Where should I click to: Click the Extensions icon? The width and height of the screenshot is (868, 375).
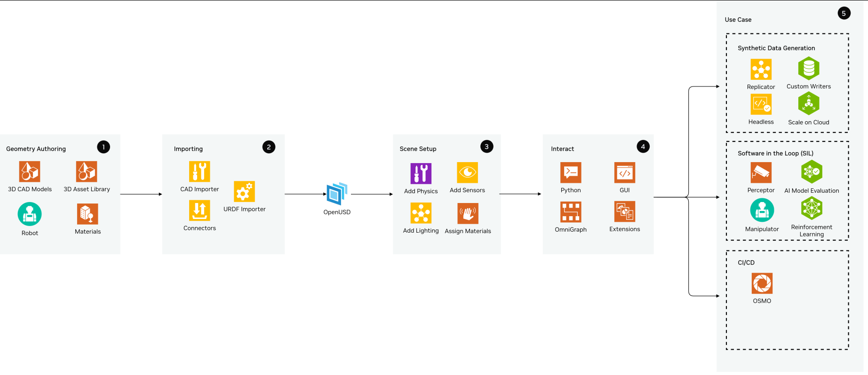(x=625, y=211)
